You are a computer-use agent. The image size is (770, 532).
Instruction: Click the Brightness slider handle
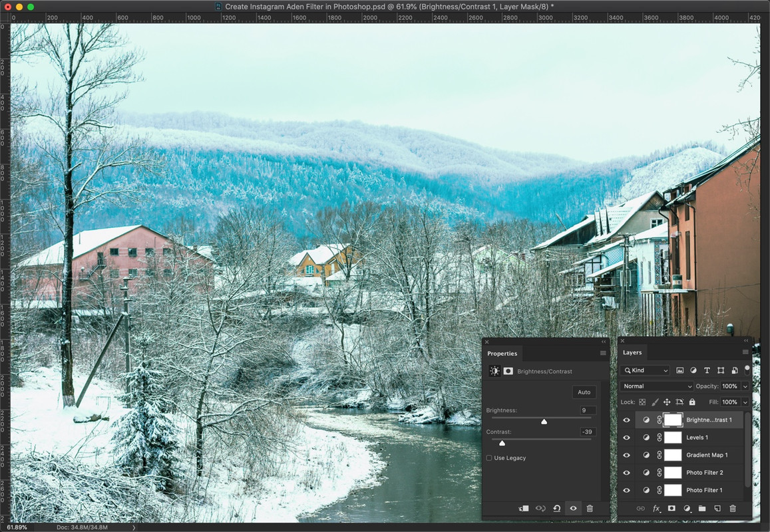(x=544, y=422)
